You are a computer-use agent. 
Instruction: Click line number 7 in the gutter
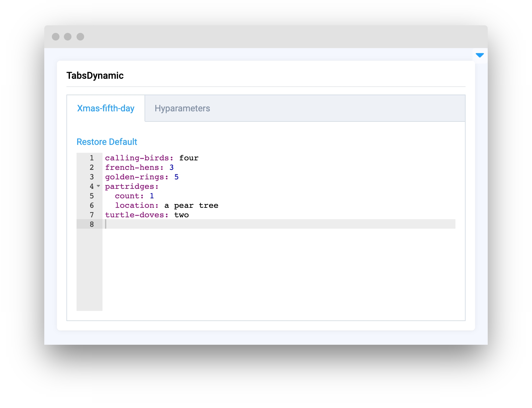coord(91,215)
